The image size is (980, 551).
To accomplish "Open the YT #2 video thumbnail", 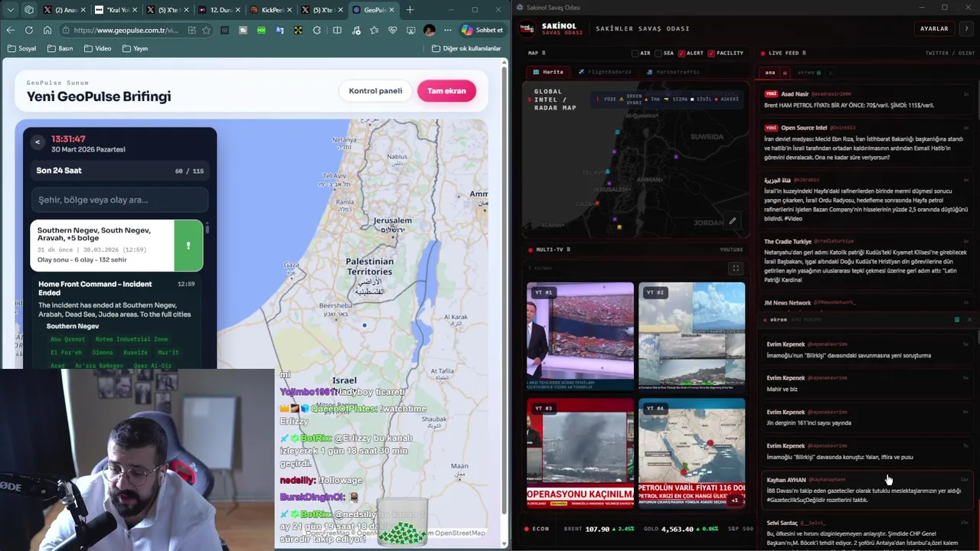I will [x=691, y=337].
